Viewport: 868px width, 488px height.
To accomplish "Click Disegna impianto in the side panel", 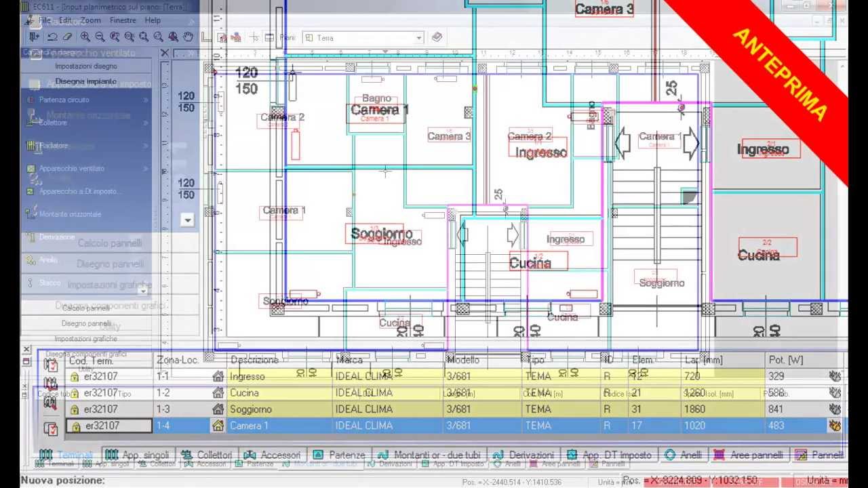I will click(86, 81).
